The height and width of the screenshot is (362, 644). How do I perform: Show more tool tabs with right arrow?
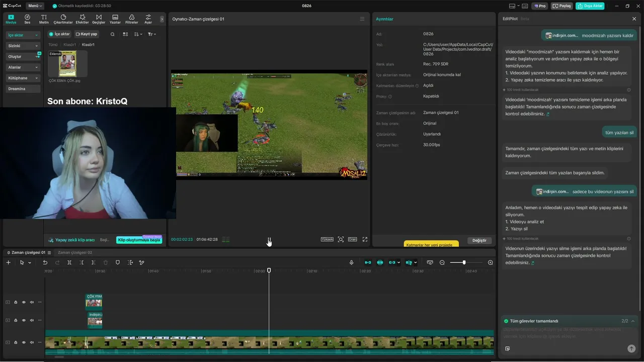tap(162, 19)
